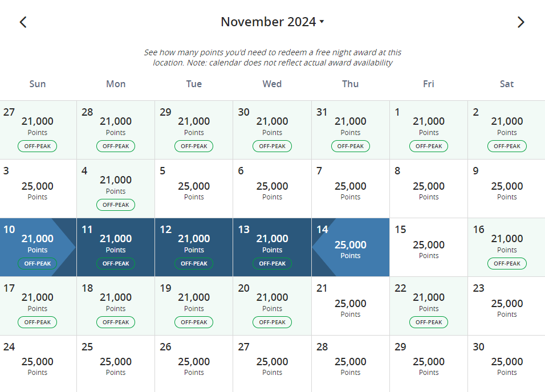
Task: Choose November 4 off-peak date
Action: click(x=116, y=188)
